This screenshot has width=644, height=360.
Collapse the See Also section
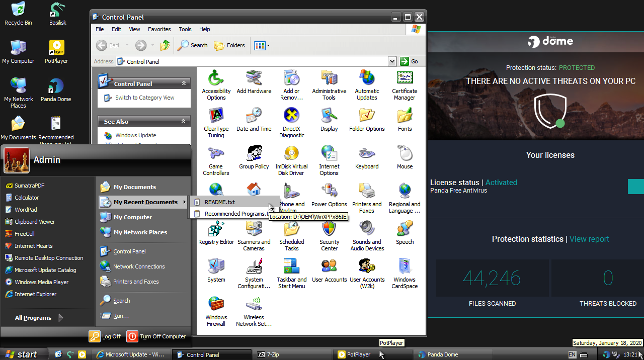coord(184,121)
